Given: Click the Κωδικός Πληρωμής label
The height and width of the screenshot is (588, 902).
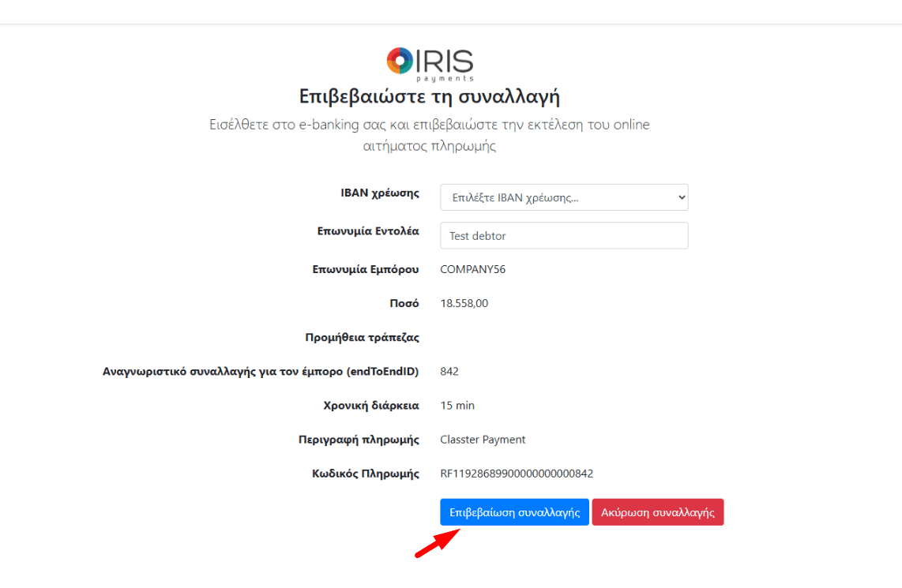Looking at the screenshot, I should point(365,474).
